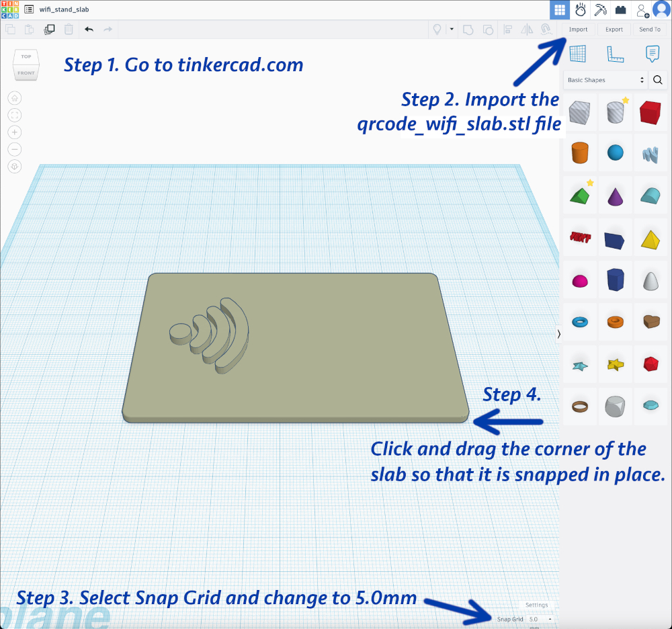
Task: Open the Snap Grid 5.0 dropdown
Action: [x=540, y=619]
